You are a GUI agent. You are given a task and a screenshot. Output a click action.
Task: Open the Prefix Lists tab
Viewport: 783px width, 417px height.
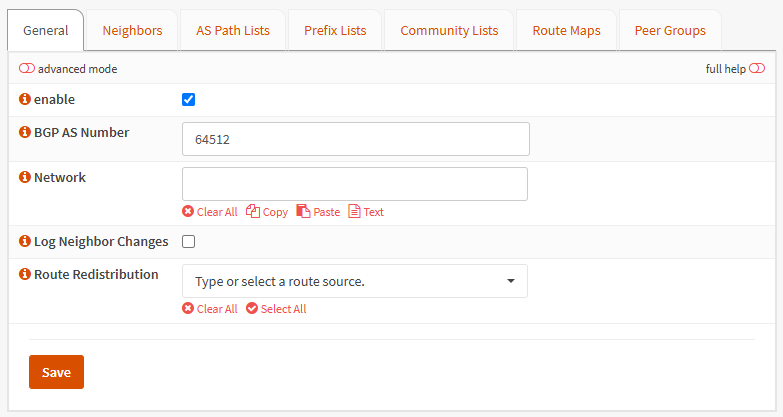coord(335,30)
